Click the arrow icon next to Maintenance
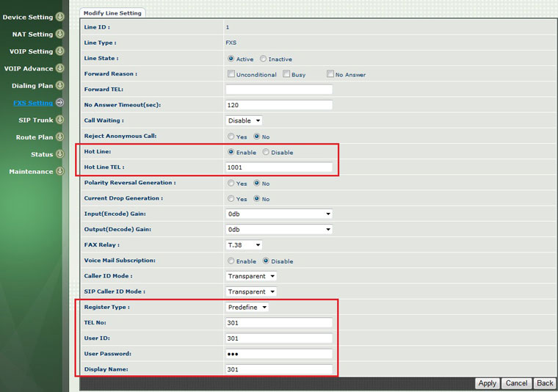558x392 pixels. (60, 172)
